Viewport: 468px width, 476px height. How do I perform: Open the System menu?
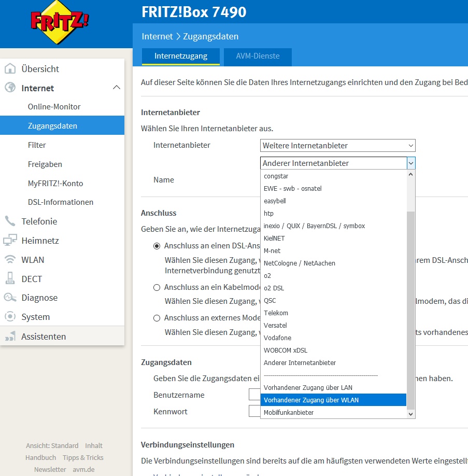pyautogui.click(x=36, y=317)
